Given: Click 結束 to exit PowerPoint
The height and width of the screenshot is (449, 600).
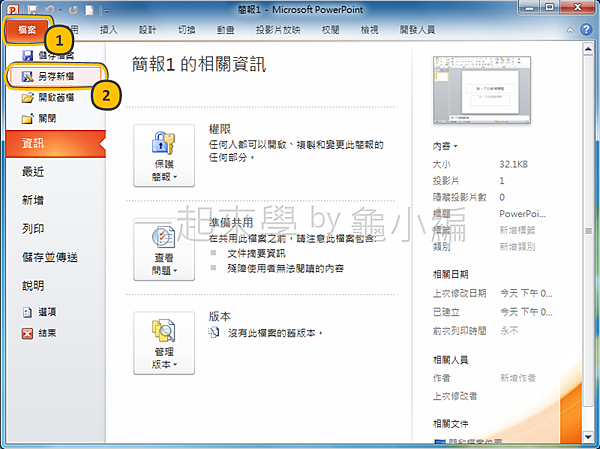Looking at the screenshot, I should pos(39,333).
